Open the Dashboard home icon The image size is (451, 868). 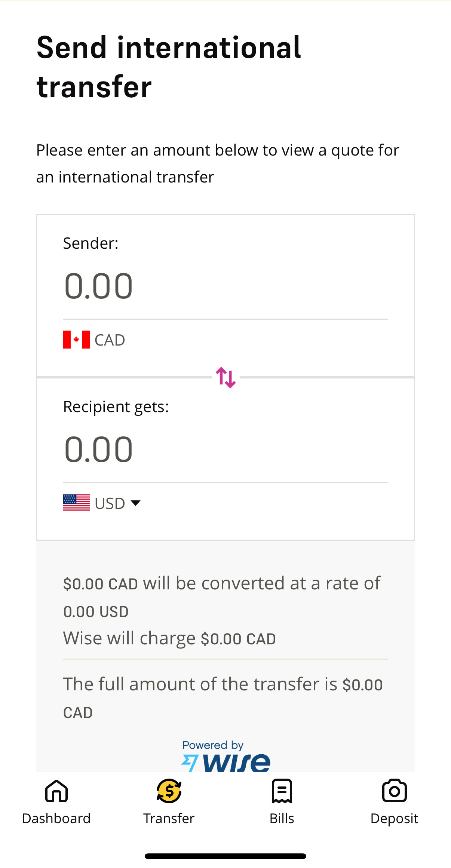click(x=56, y=791)
